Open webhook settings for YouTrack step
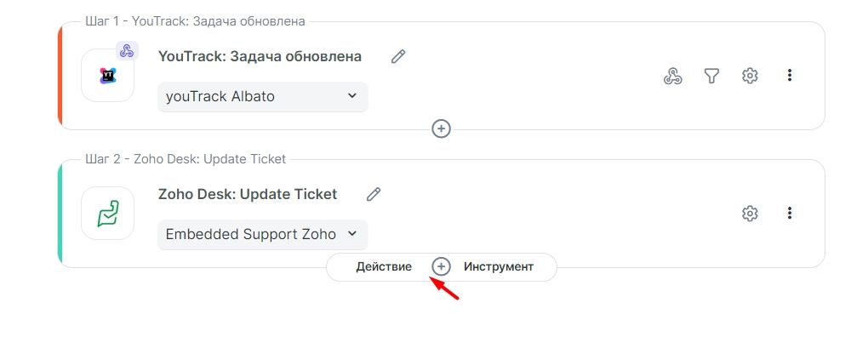This screenshot has height=354, width=868. (673, 76)
